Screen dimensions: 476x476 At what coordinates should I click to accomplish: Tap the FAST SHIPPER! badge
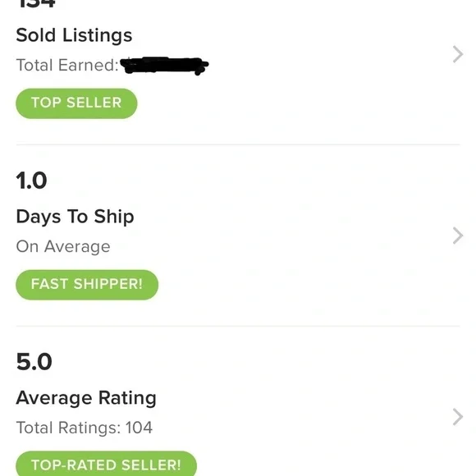[87, 285]
